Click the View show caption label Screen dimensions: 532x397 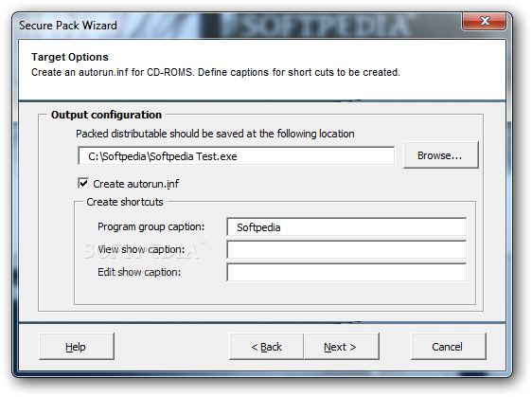pyautogui.click(x=141, y=249)
